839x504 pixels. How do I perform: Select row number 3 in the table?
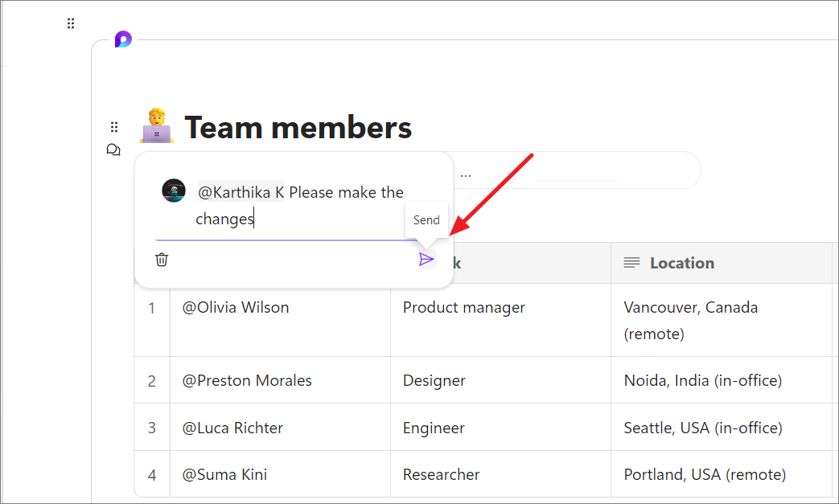152,428
